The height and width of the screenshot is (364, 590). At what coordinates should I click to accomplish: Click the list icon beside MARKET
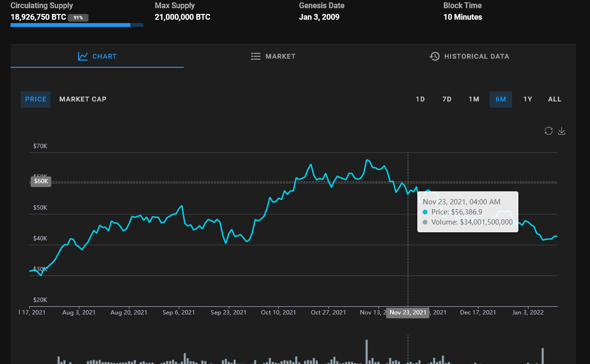[256, 56]
